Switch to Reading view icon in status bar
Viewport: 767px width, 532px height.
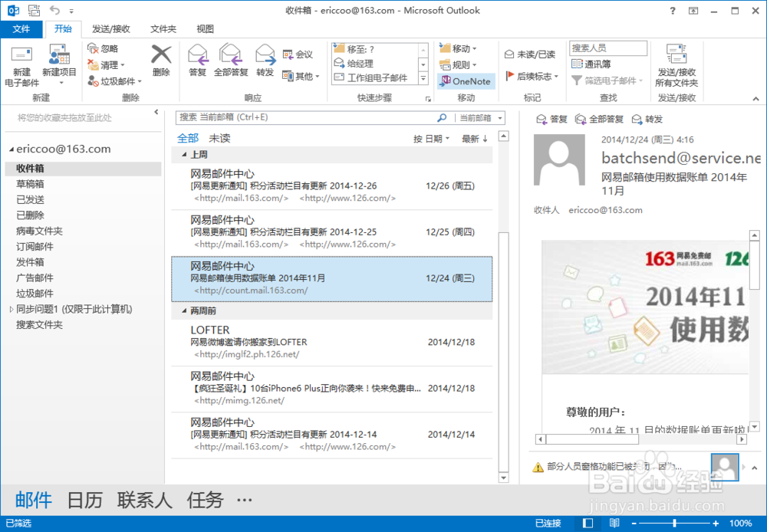(614, 524)
